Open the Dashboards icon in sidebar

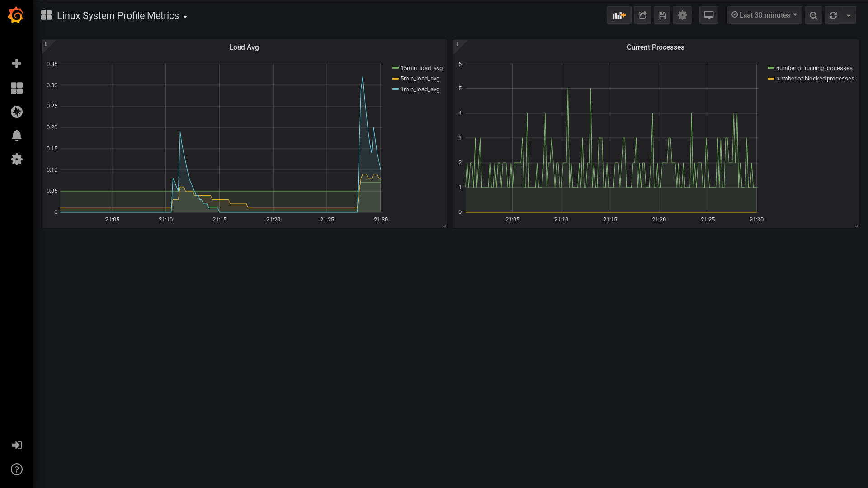[17, 88]
